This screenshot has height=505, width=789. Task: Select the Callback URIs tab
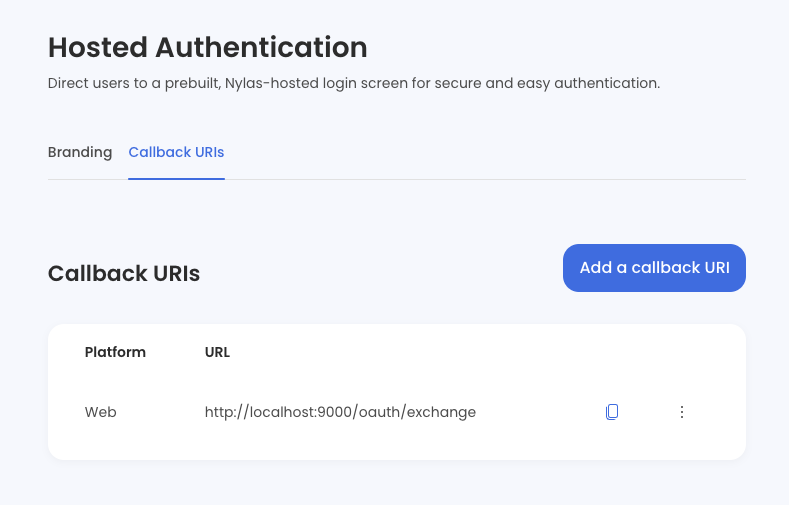click(176, 152)
